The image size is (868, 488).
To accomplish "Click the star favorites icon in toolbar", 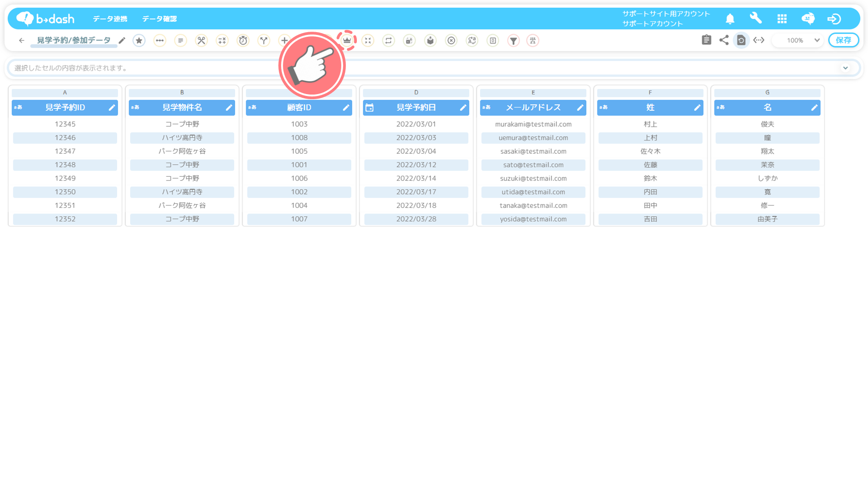I will [139, 41].
